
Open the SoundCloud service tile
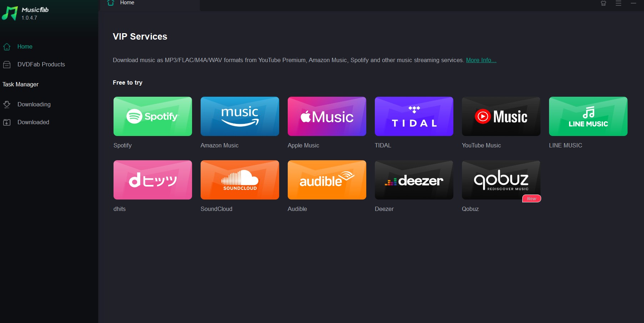point(240,180)
